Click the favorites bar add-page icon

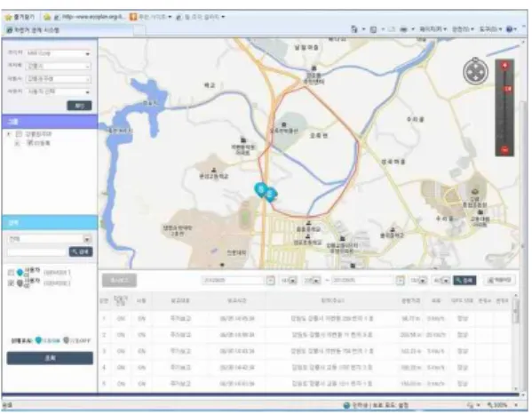[x=47, y=17]
